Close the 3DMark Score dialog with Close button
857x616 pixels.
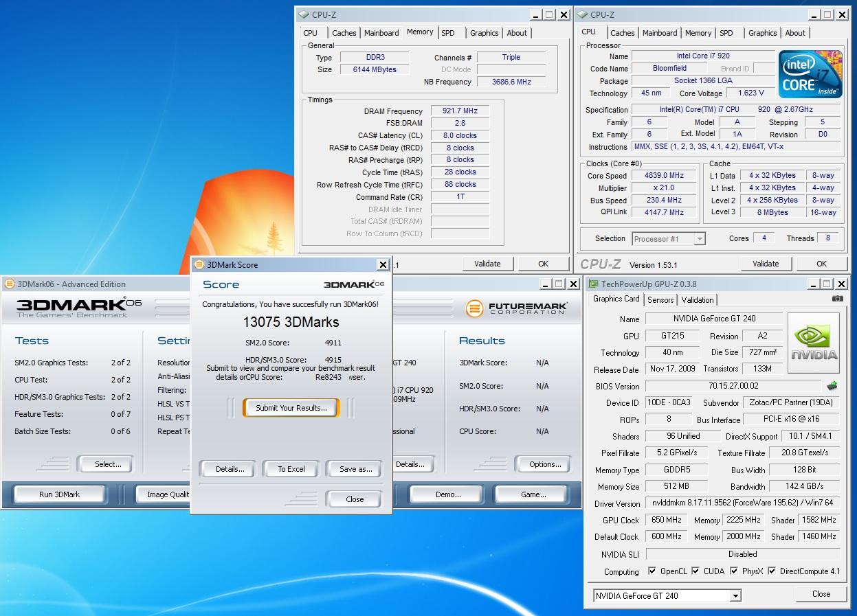pyautogui.click(x=355, y=499)
